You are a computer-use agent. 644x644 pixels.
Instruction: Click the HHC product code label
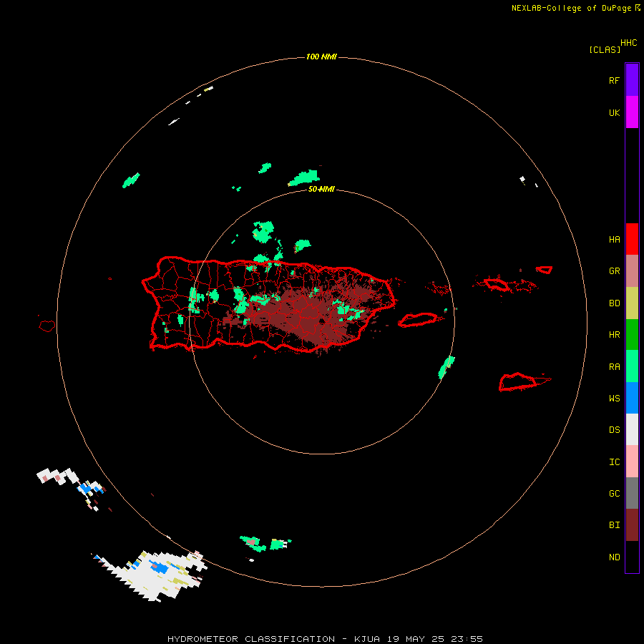click(x=629, y=43)
